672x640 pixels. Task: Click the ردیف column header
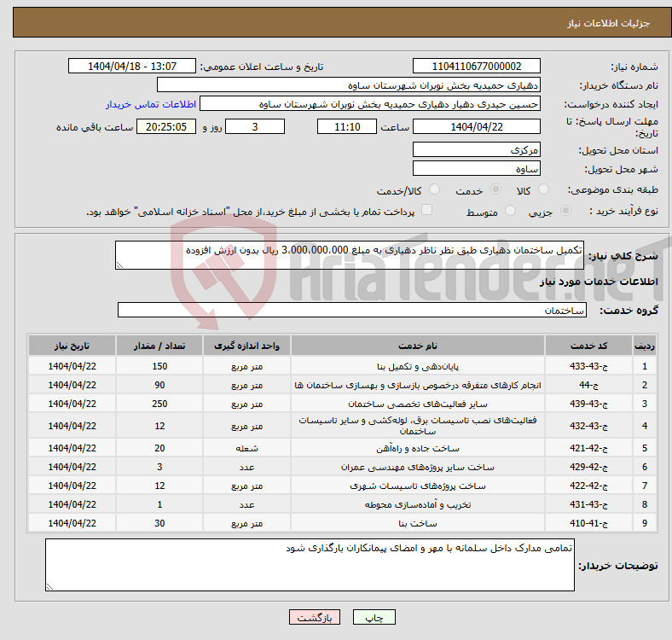(645, 346)
